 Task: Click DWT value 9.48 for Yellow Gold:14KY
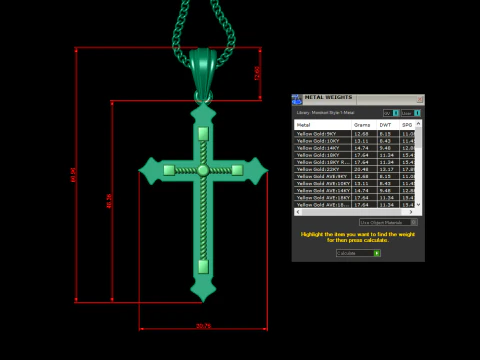pos(385,148)
